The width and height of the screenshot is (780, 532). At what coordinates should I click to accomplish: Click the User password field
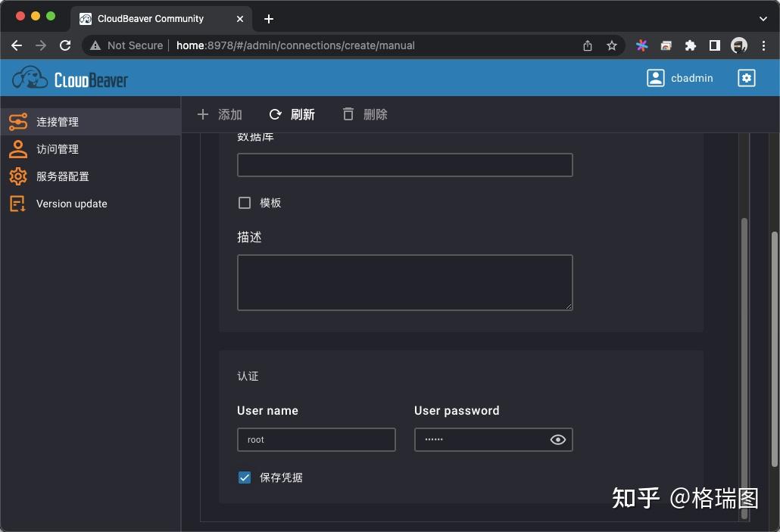[x=494, y=440]
